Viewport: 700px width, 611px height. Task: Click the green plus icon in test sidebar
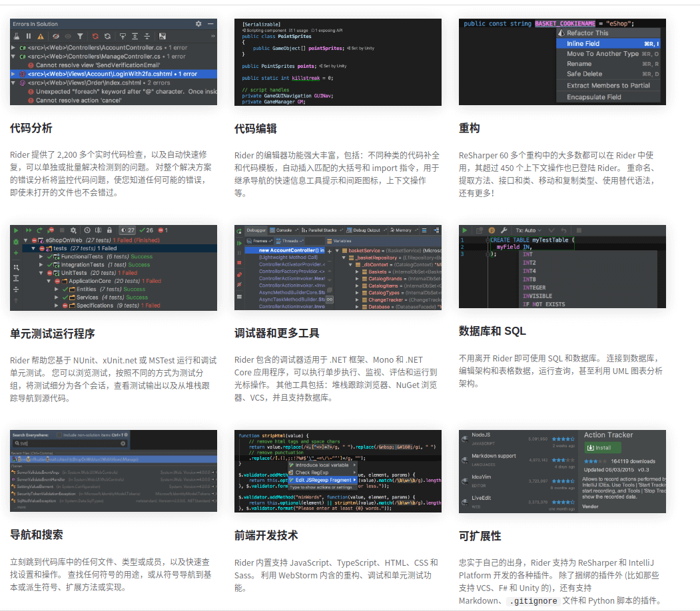(x=16, y=253)
